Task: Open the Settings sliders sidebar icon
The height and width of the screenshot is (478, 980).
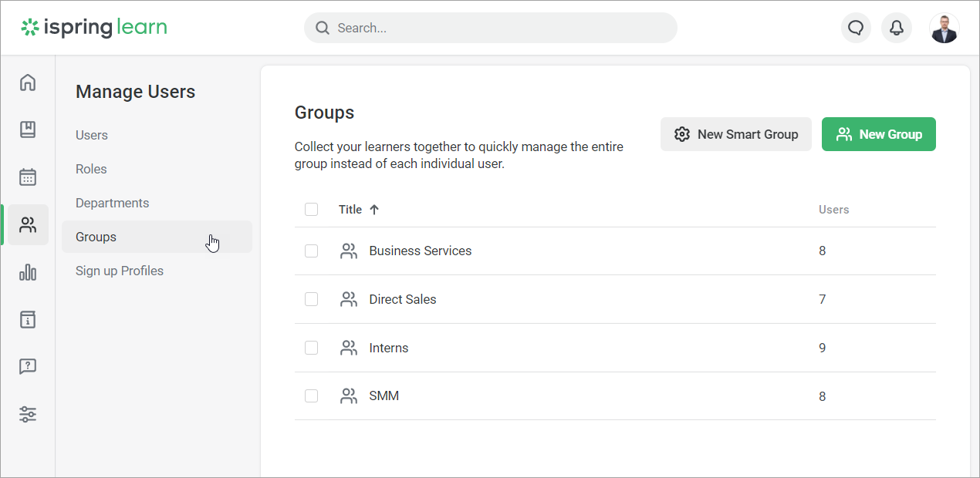Action: 28,415
